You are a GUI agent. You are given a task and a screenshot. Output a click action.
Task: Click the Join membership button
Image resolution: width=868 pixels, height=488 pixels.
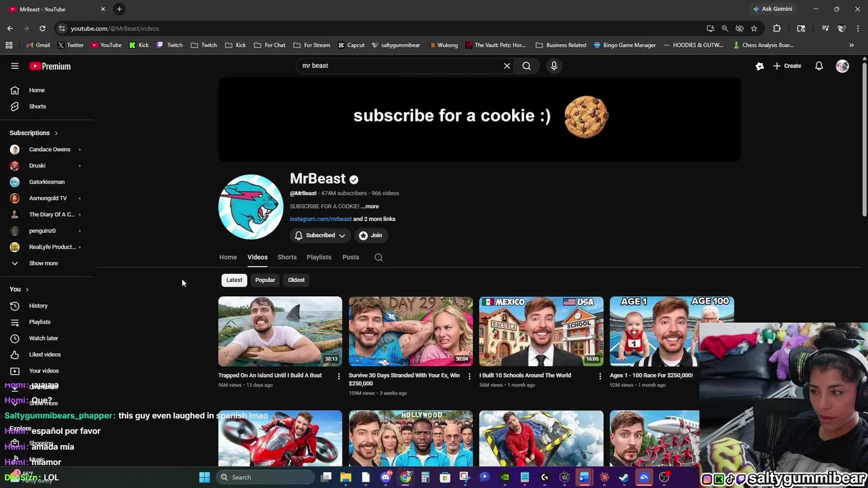tap(371, 235)
